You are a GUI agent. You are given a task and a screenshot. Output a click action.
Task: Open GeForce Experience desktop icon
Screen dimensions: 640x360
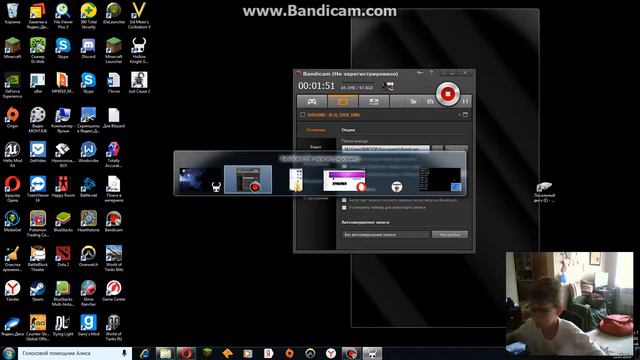click(13, 85)
